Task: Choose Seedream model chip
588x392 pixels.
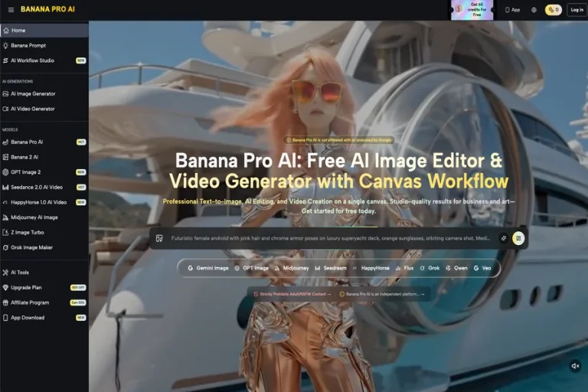Action: [331, 268]
